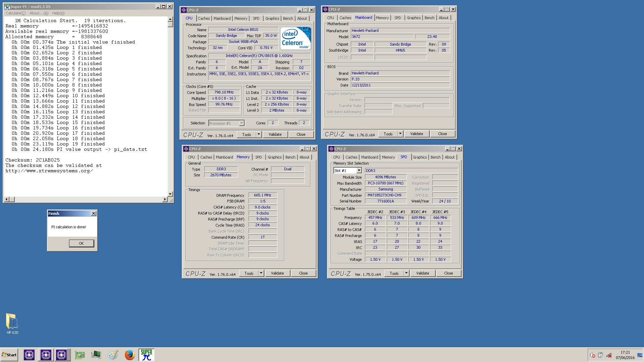Click Validate in the Celeron CPU window

coord(275,134)
